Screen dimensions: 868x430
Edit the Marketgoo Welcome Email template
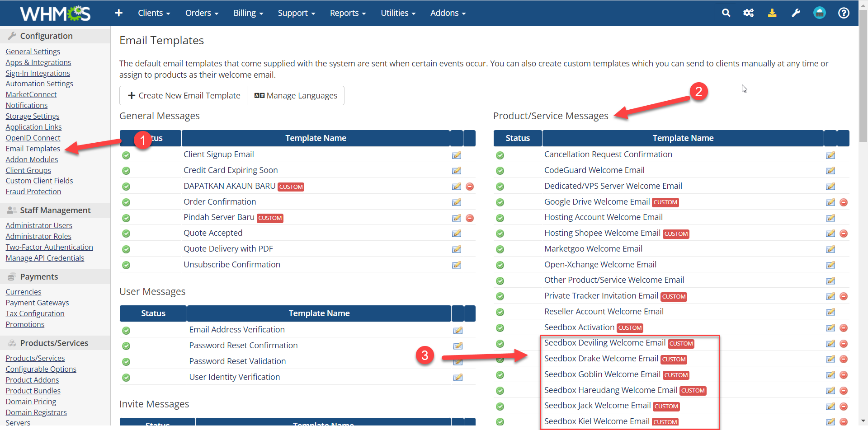point(830,249)
